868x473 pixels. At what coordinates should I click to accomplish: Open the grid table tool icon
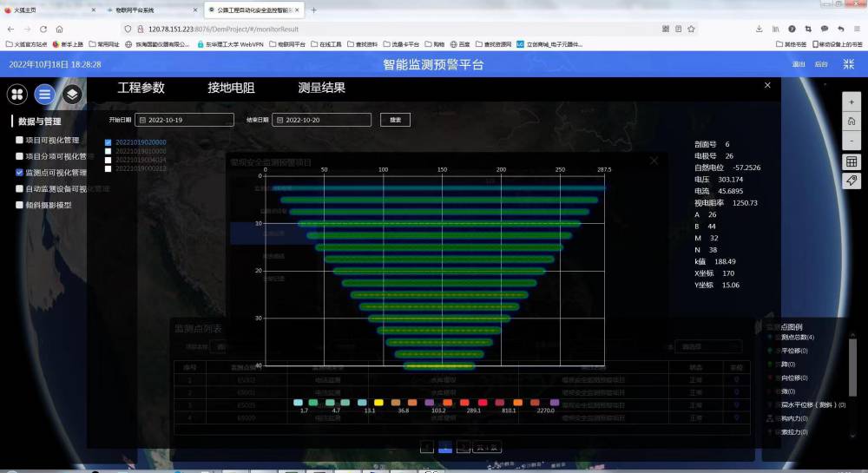[852, 161]
